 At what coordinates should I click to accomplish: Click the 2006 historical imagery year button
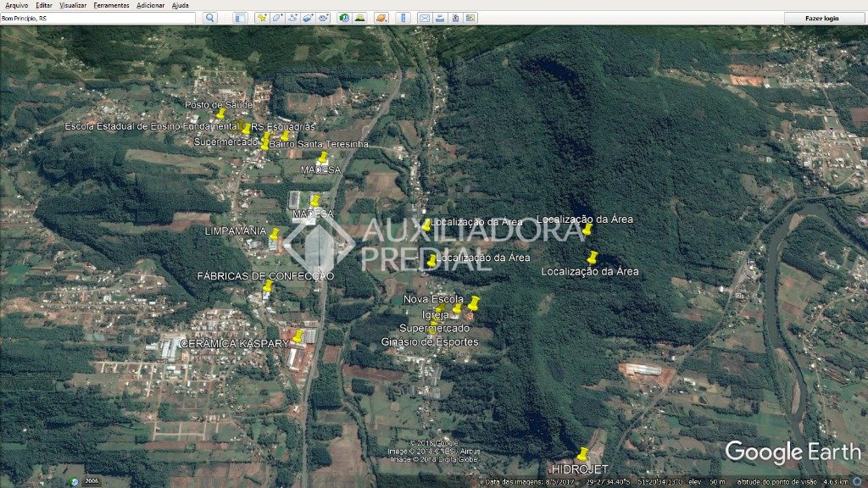pyautogui.click(x=92, y=480)
